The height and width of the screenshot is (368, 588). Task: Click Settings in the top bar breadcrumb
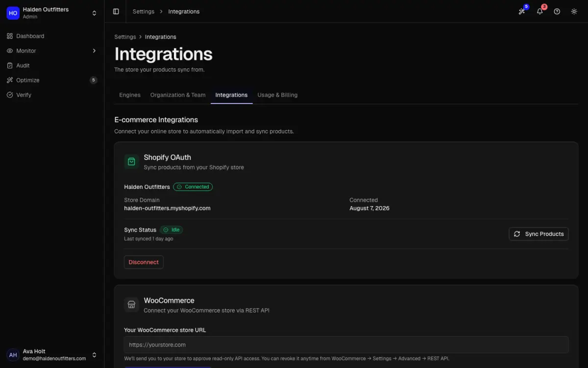point(144,11)
